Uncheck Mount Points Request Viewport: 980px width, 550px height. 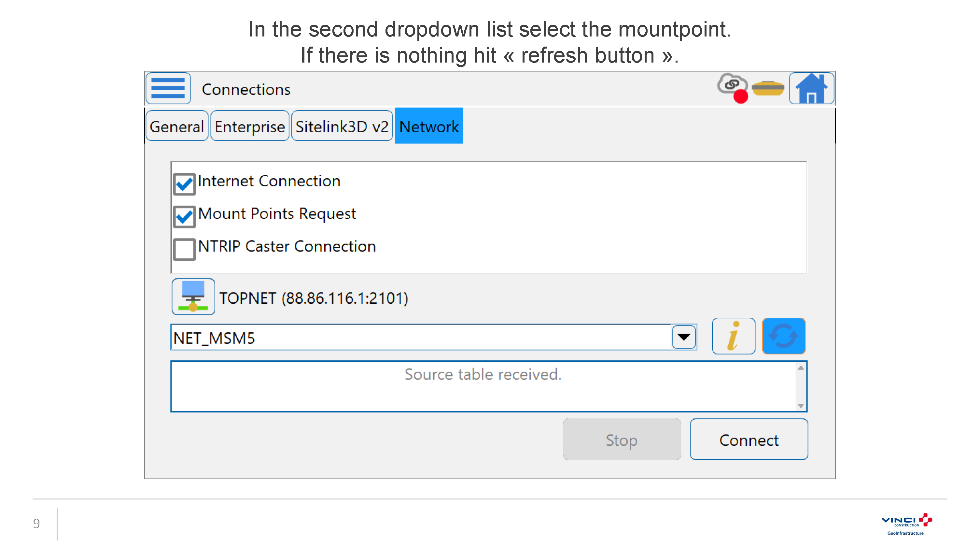[185, 217]
